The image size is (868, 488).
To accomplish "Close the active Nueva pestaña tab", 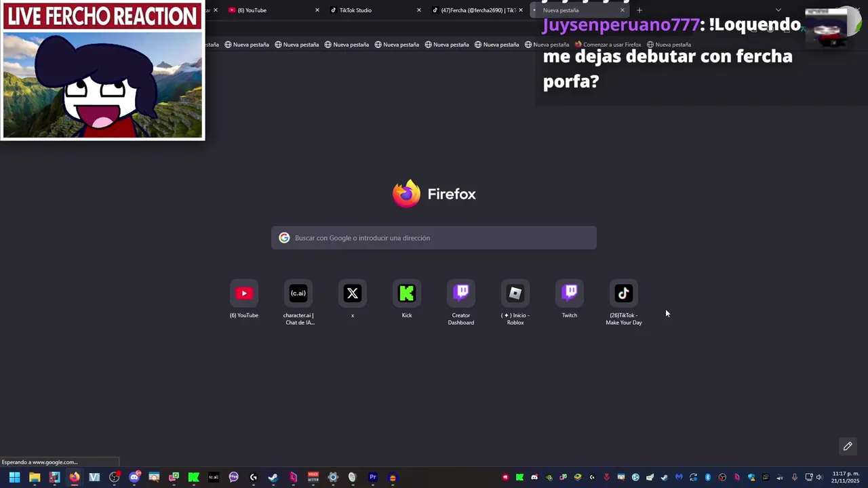I will click(x=623, y=10).
